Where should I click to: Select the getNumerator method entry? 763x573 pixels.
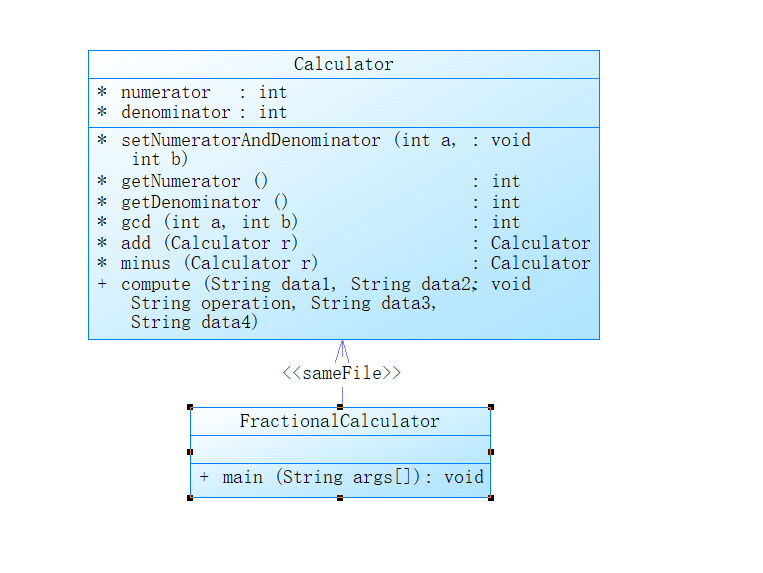point(195,181)
